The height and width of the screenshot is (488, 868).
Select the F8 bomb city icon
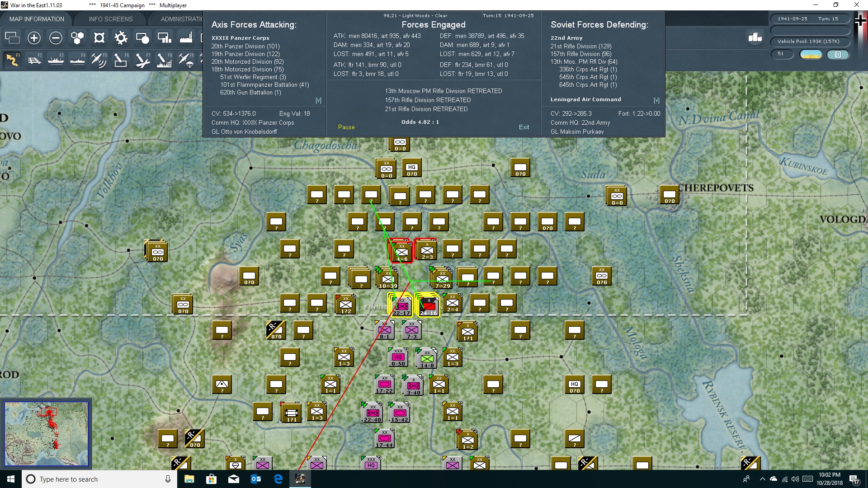[x=164, y=60]
